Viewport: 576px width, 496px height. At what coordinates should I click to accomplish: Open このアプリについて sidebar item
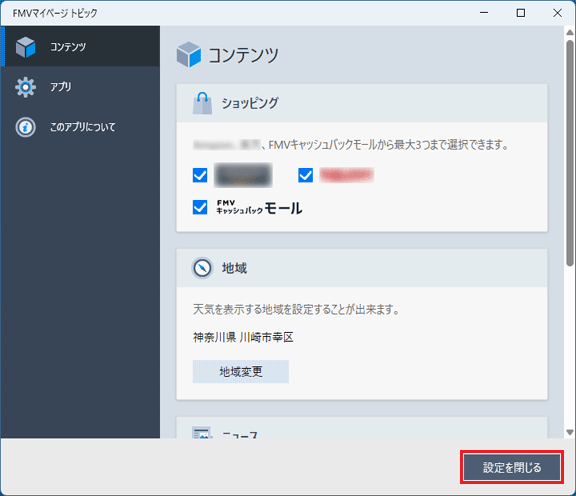pyautogui.click(x=80, y=127)
